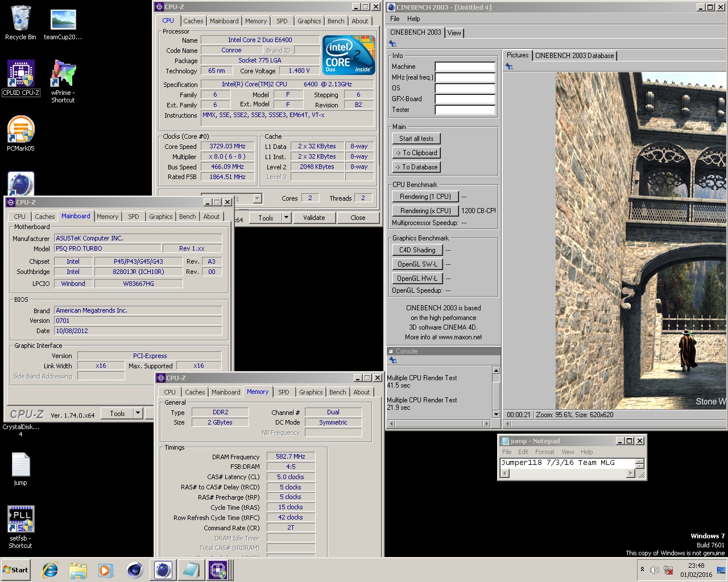
Task: Click the pin icon under CINEBENCH 2003 tab
Action: (x=392, y=44)
